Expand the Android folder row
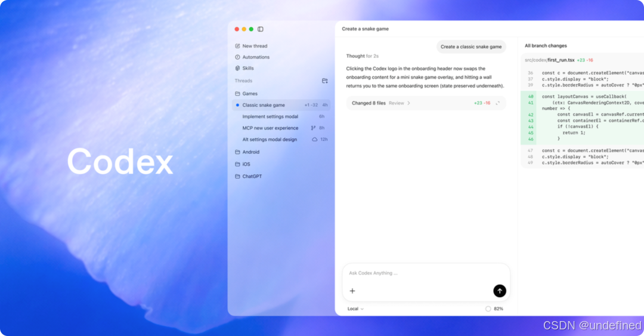The image size is (644, 336). click(281, 152)
